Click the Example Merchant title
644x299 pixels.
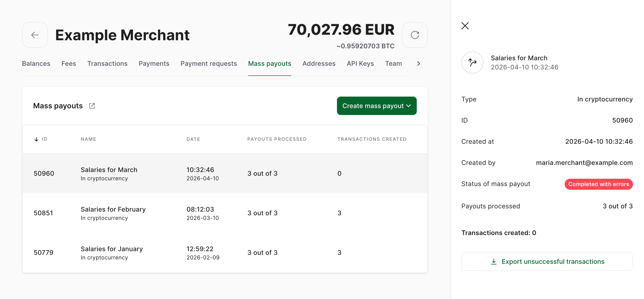122,35
